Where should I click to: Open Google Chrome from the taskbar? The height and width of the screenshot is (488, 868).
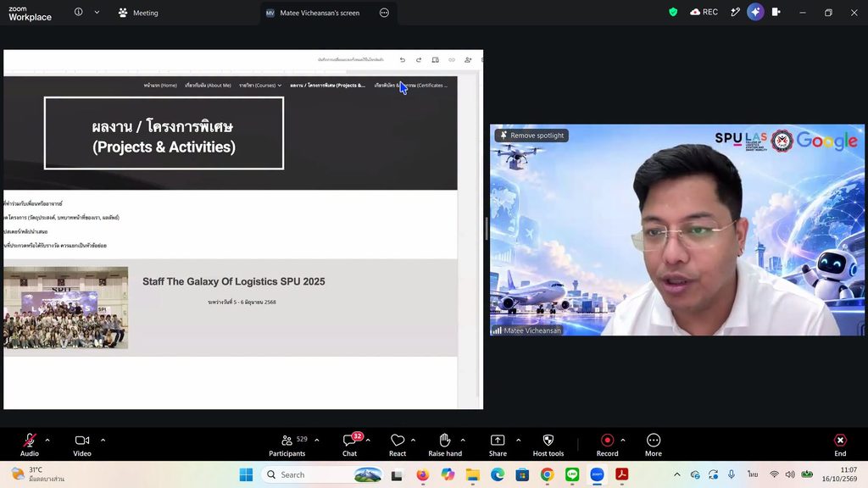coord(547,474)
